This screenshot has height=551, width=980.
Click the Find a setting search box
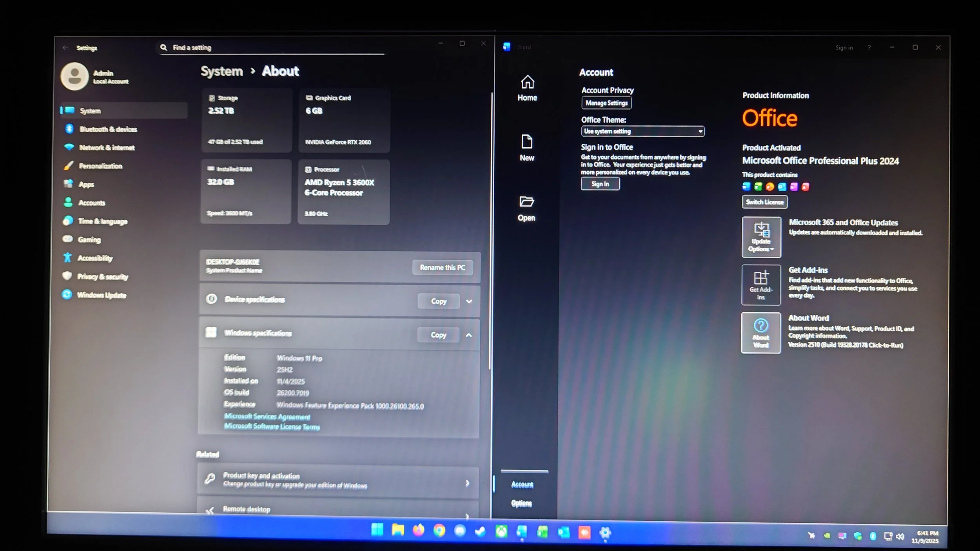click(270, 47)
